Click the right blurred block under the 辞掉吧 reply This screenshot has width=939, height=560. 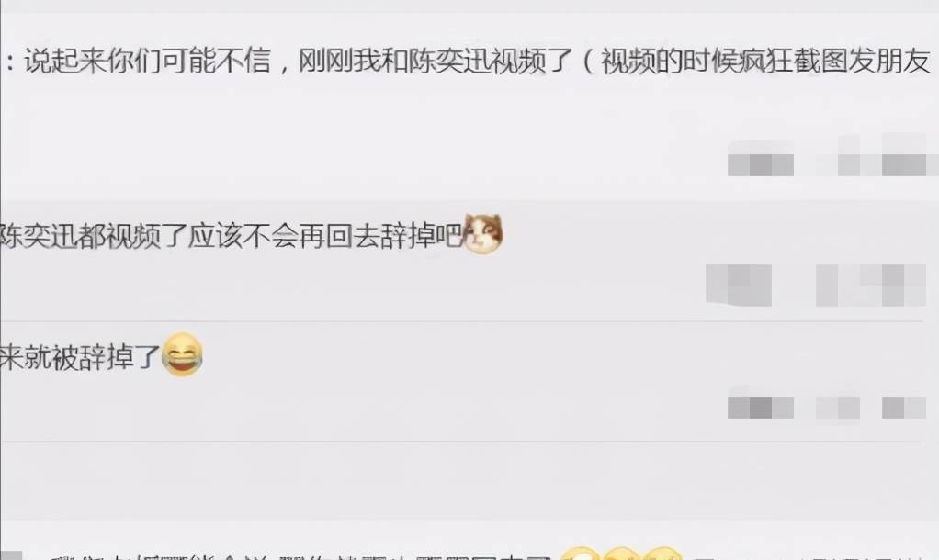(x=871, y=286)
